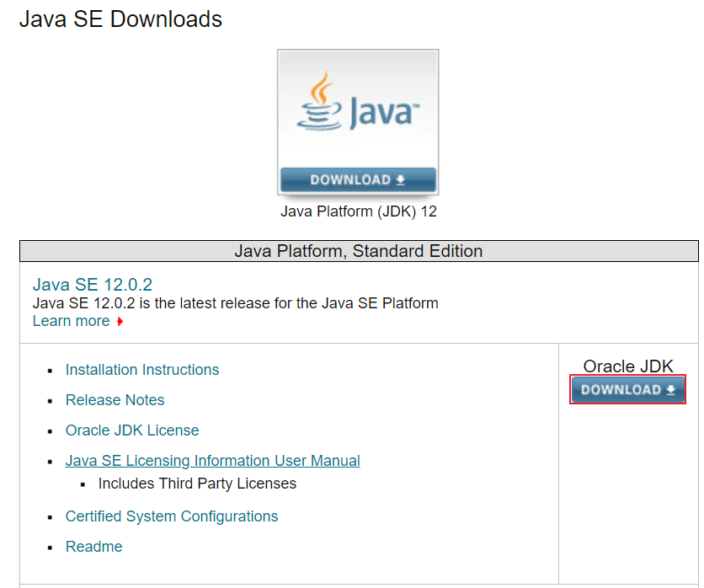Open the Java SE 12.0.2 heading link
The width and height of the screenshot is (704, 588).
(93, 285)
